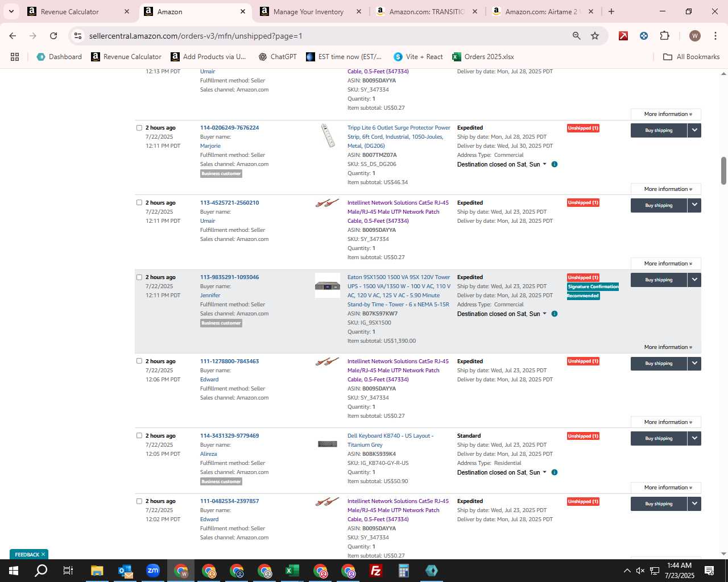
Task: Expand Destination closed dropdown for Dell Keyboard order
Action: coord(502,472)
